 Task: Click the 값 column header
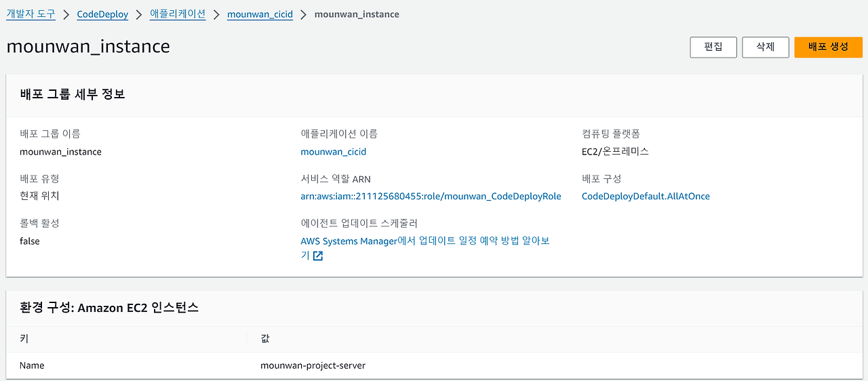point(265,338)
